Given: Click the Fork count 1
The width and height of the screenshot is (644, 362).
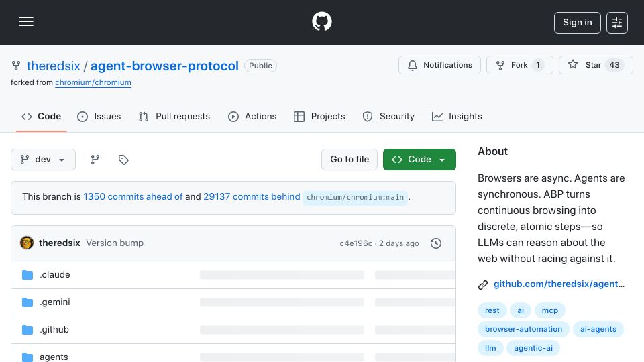Looking at the screenshot, I should point(537,65).
